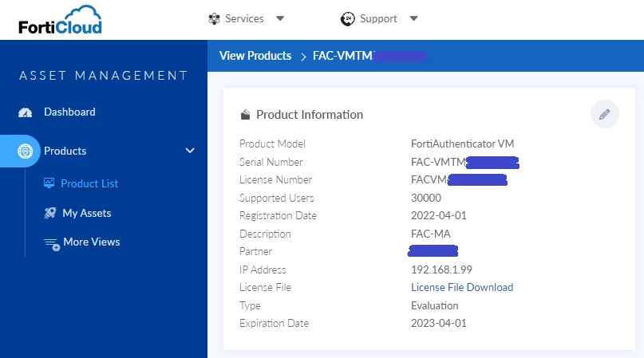Click the License File label

click(x=265, y=287)
